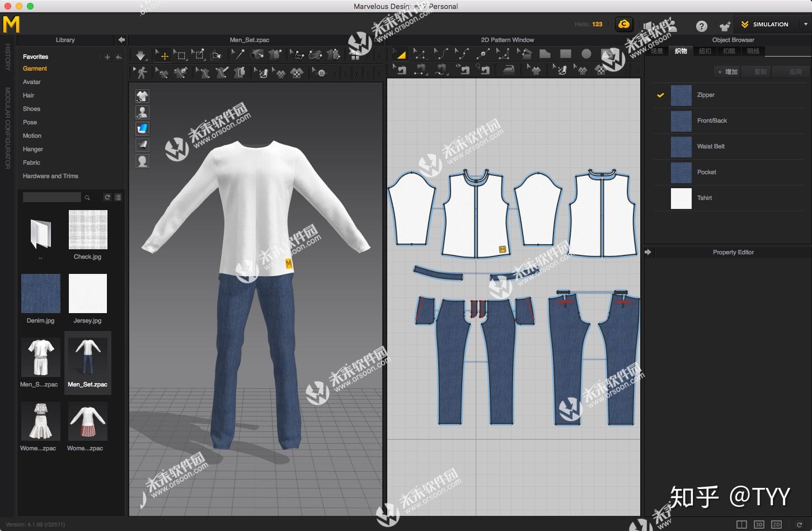Collapse the Library panel with its arrow
This screenshot has width=812, height=531.
pos(121,40)
